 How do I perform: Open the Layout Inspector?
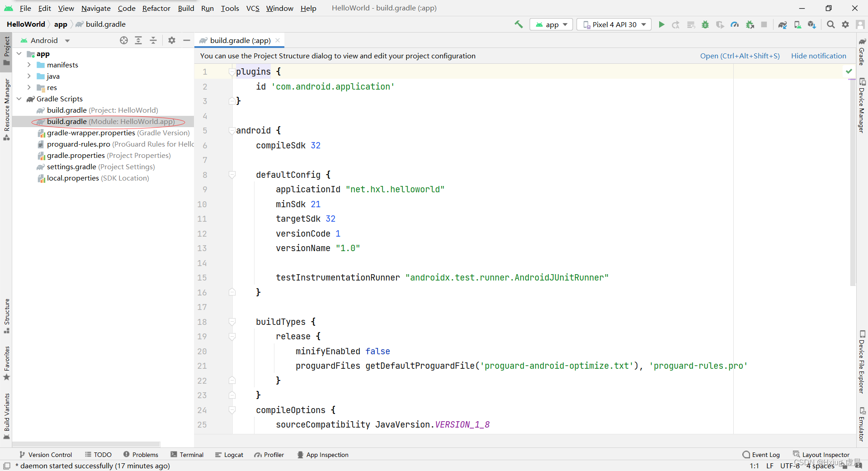click(821, 455)
